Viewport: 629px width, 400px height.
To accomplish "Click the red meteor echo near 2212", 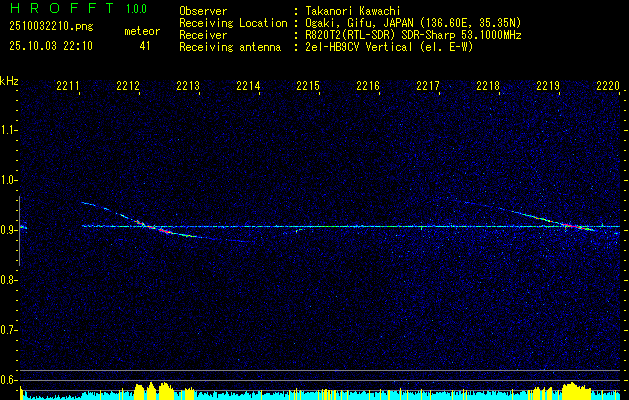I will 152,227.
